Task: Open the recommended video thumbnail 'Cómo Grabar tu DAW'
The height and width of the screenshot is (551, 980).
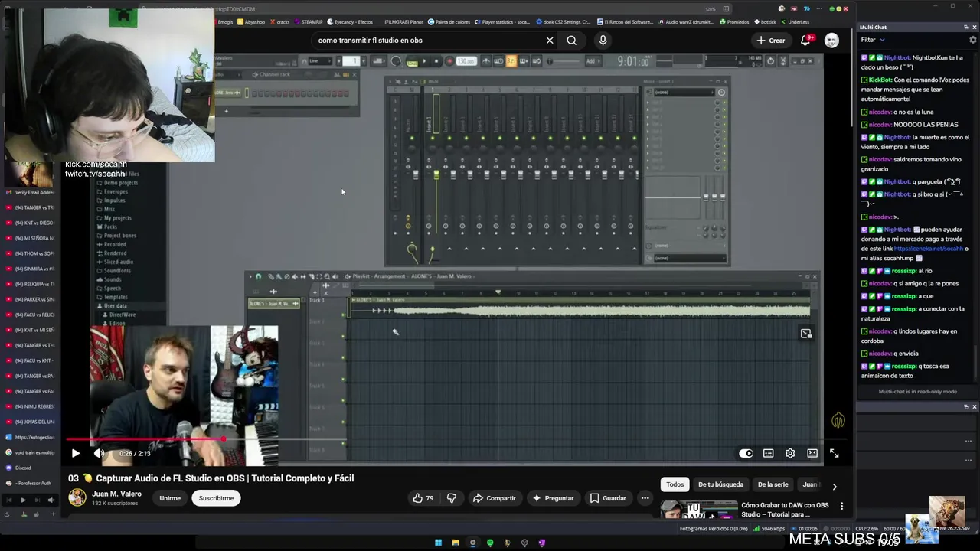Action: 699,510
